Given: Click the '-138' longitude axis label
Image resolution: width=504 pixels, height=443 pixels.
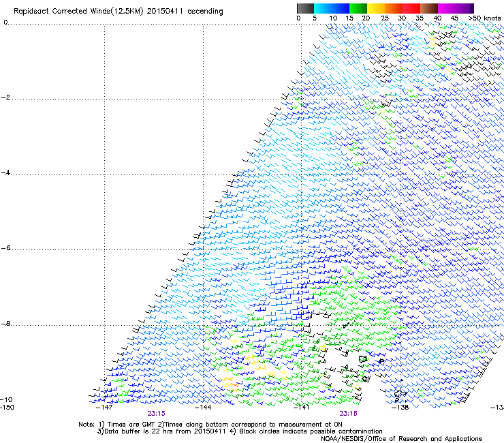Looking at the screenshot, I should (400, 408).
